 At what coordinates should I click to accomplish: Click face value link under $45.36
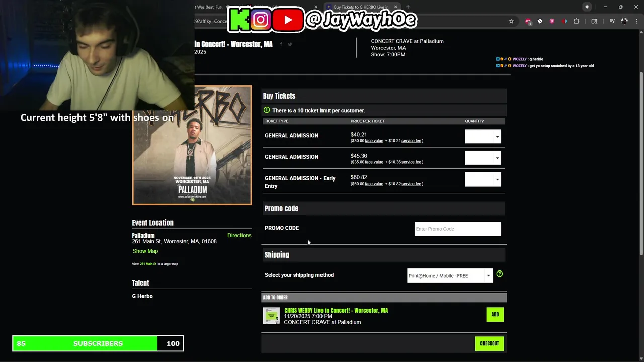[x=374, y=162]
